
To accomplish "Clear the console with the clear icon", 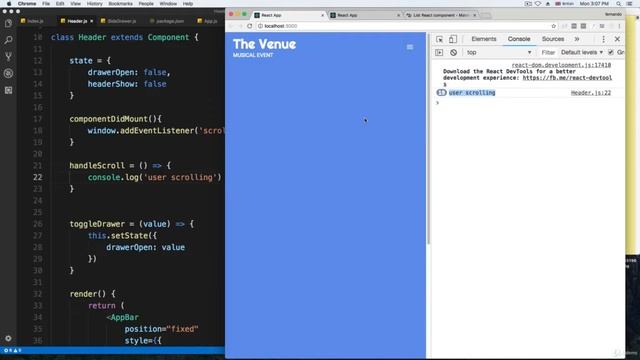I will (453, 52).
